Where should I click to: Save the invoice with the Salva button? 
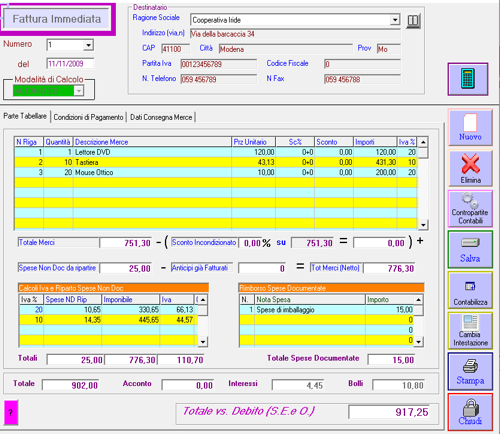[470, 250]
